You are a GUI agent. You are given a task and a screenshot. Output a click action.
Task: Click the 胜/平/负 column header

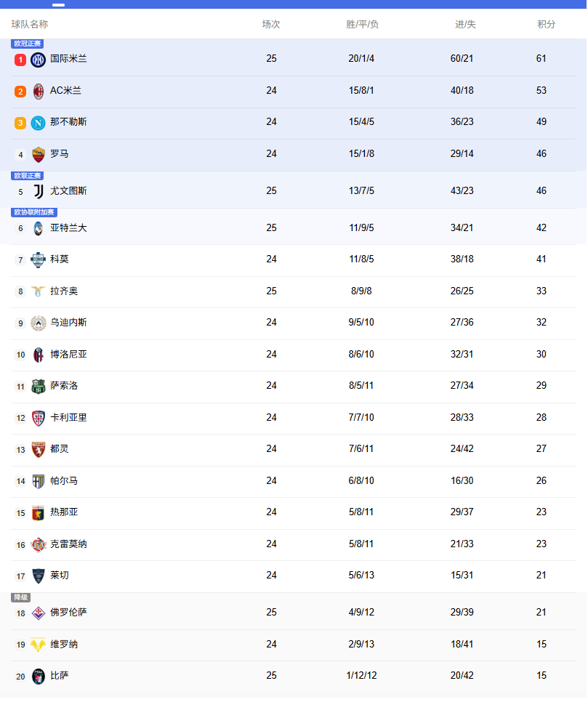[x=362, y=25]
